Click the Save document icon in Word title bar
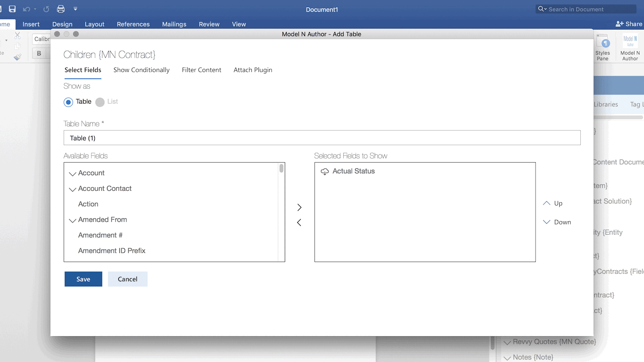Viewport: 644px width, 362px height. (x=12, y=9)
